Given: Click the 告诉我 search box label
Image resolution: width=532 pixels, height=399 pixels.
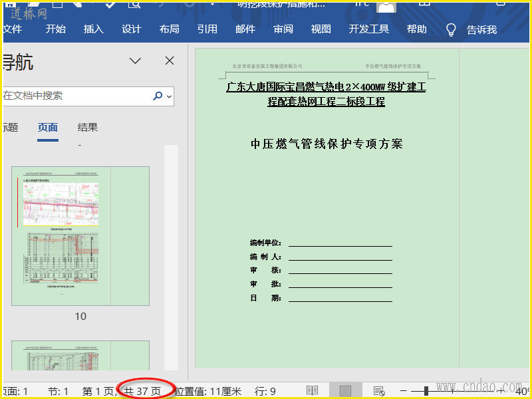Looking at the screenshot, I should pos(481,30).
